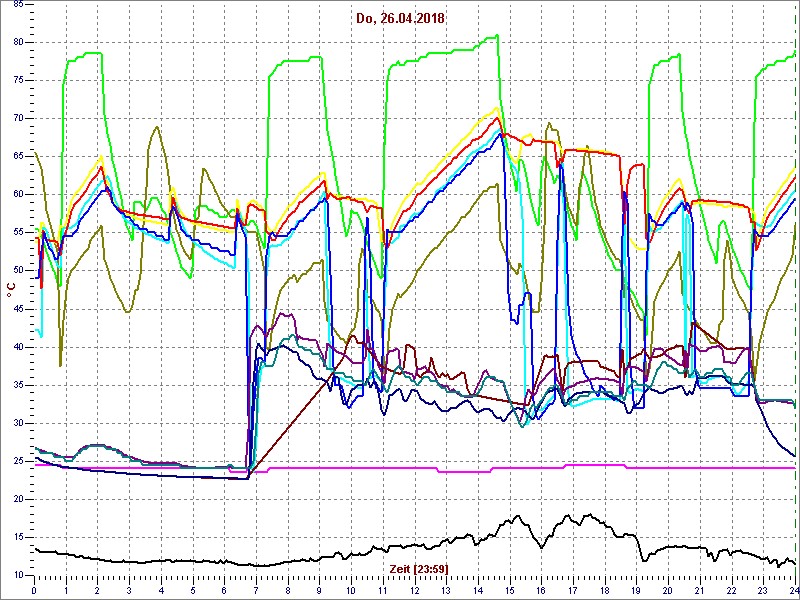Screen dimensions: 800x600
Task: Click the 45 value on temperature axis
Action: click(17, 309)
